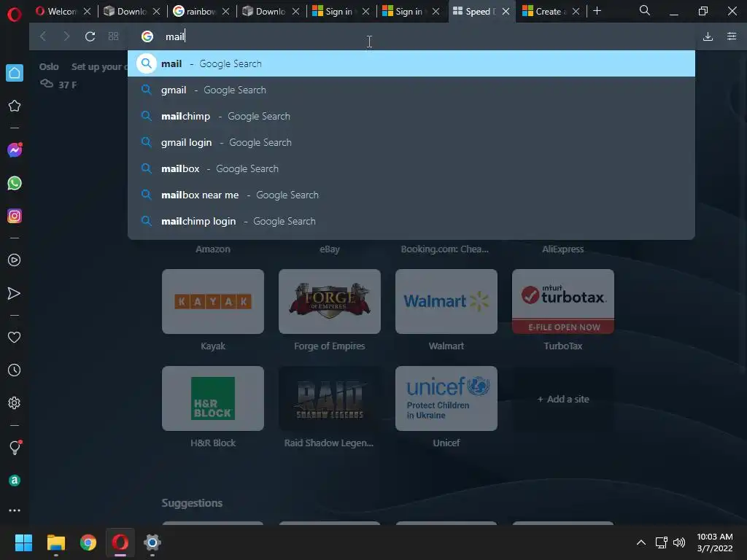Screen dimensions: 747x560
Task: Click the address bar containing 'mail'
Action: pyautogui.click(x=411, y=36)
